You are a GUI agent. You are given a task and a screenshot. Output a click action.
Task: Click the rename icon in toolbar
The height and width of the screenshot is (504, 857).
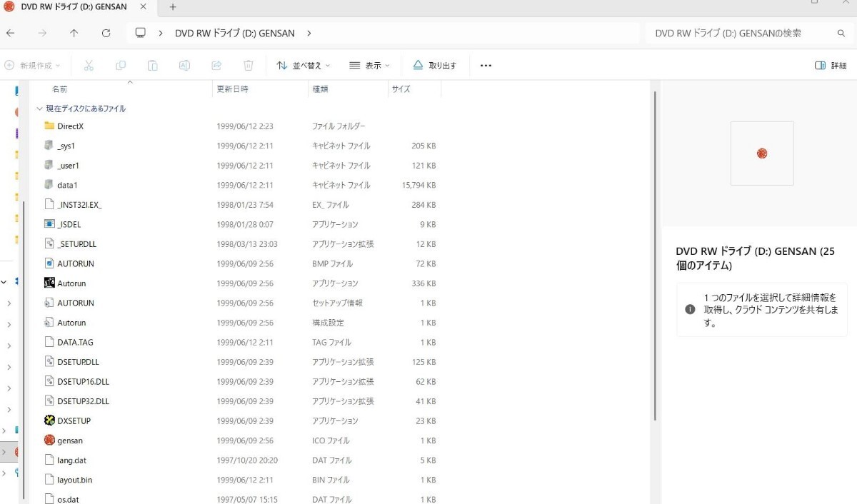(184, 65)
